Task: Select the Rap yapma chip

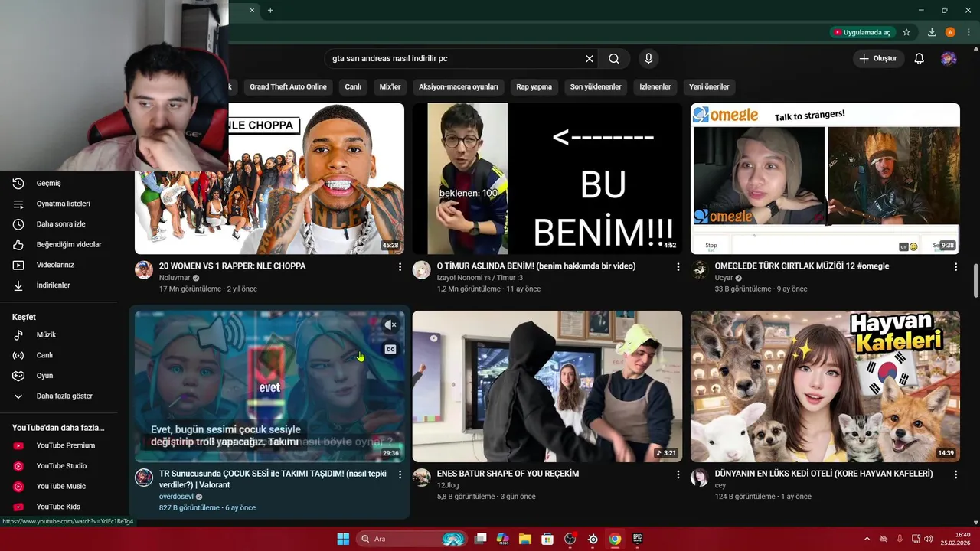Action: click(534, 86)
